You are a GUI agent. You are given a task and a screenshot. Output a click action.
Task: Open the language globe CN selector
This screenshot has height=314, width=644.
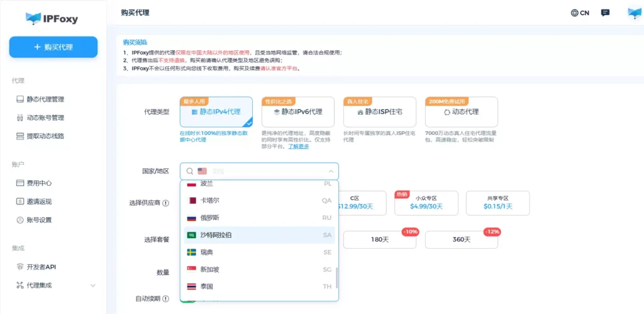(x=580, y=13)
